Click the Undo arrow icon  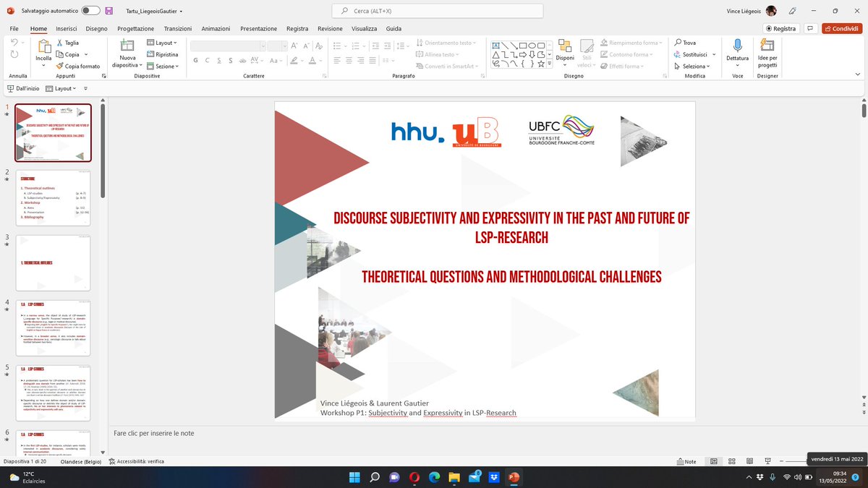(14, 43)
